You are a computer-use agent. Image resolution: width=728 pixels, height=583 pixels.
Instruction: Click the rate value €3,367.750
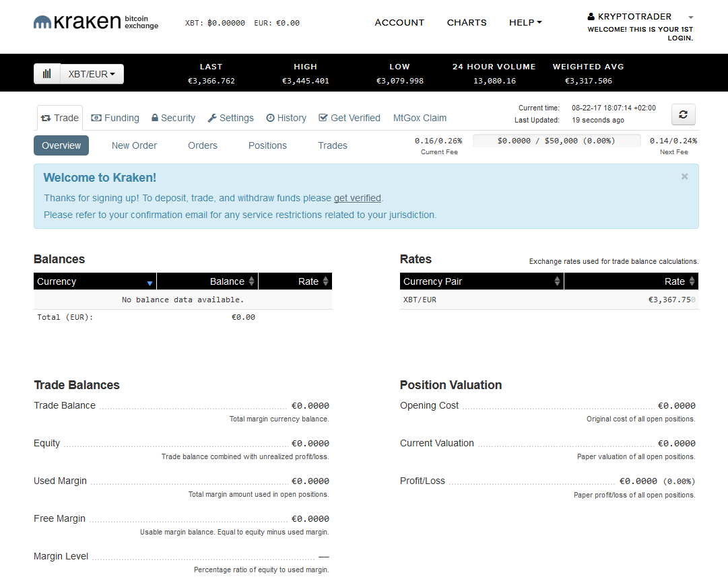pos(672,300)
